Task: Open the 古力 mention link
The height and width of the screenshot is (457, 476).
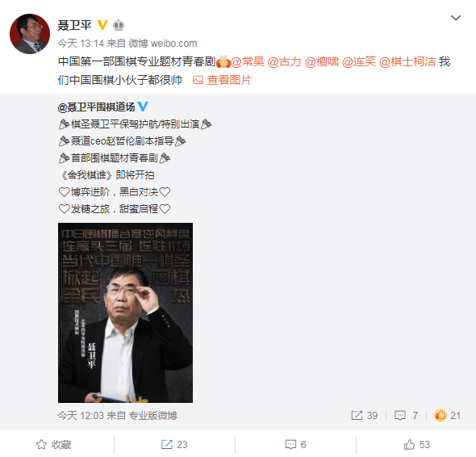Action: pos(285,61)
